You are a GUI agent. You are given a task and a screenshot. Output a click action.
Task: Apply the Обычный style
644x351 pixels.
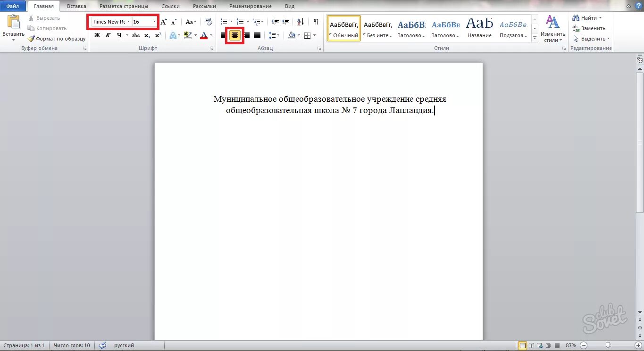(344, 28)
